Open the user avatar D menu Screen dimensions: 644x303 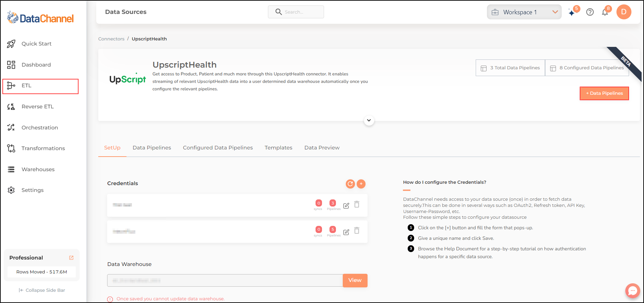tap(624, 12)
